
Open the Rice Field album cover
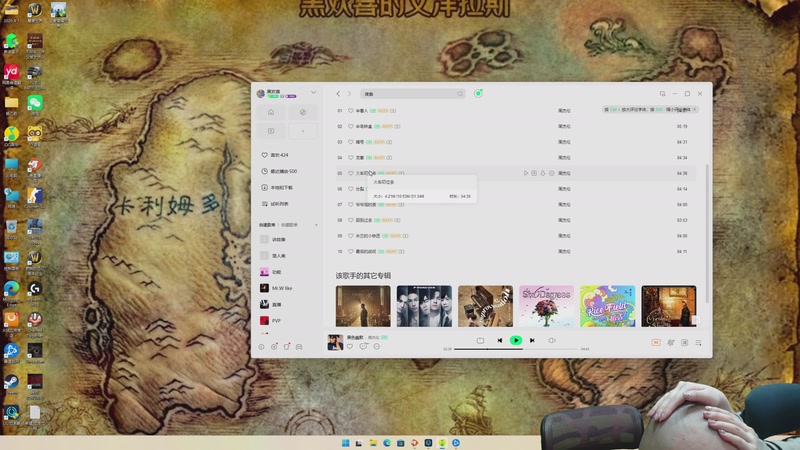(607, 306)
